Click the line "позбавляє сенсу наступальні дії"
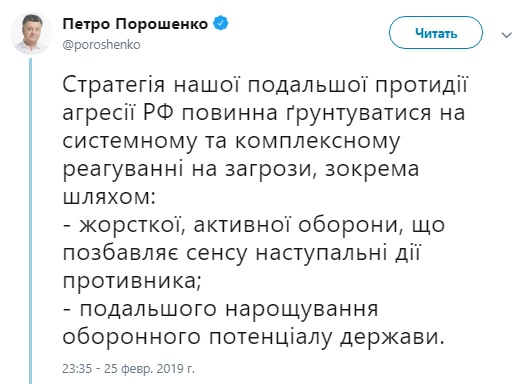Viewport: 528px width, 384px height. 241,253
